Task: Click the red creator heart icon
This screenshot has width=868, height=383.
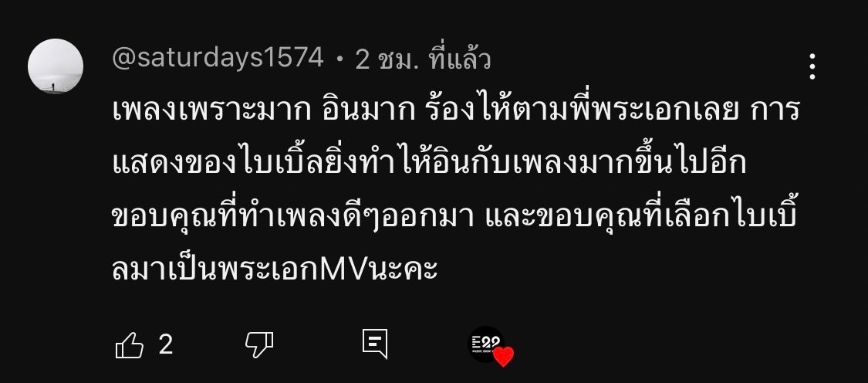Action: point(503,357)
